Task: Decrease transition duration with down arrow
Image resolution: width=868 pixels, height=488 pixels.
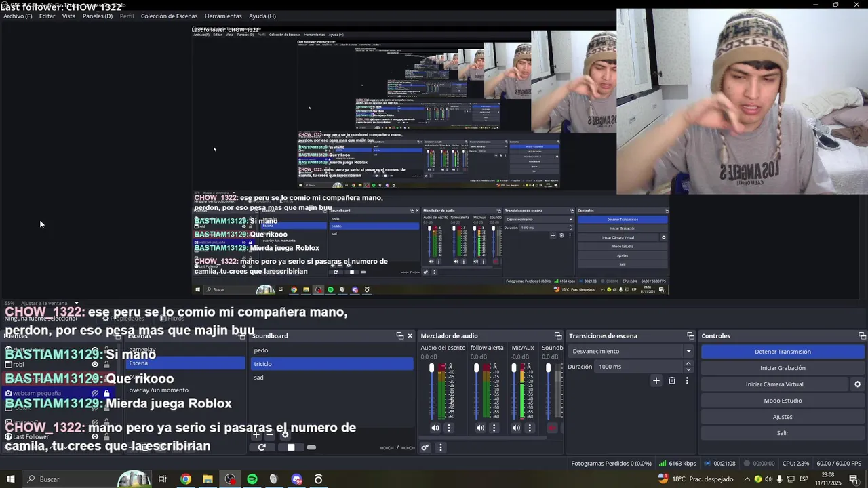Action: point(688,370)
